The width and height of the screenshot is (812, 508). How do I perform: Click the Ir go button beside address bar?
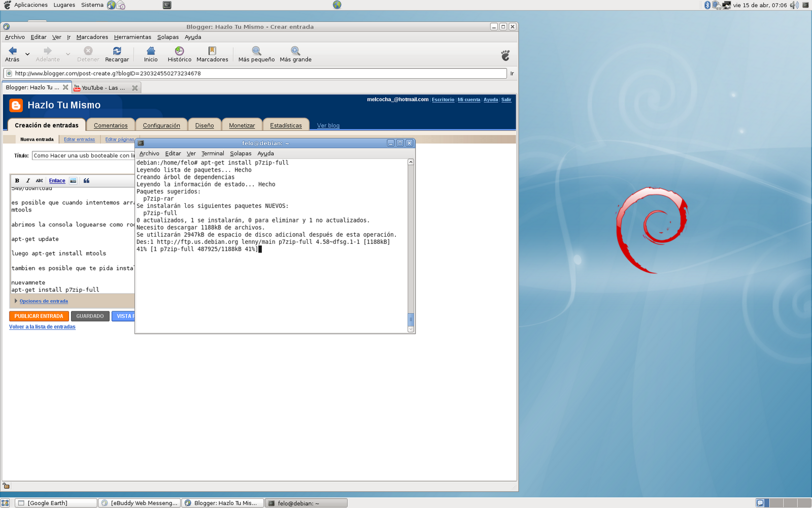coord(512,74)
